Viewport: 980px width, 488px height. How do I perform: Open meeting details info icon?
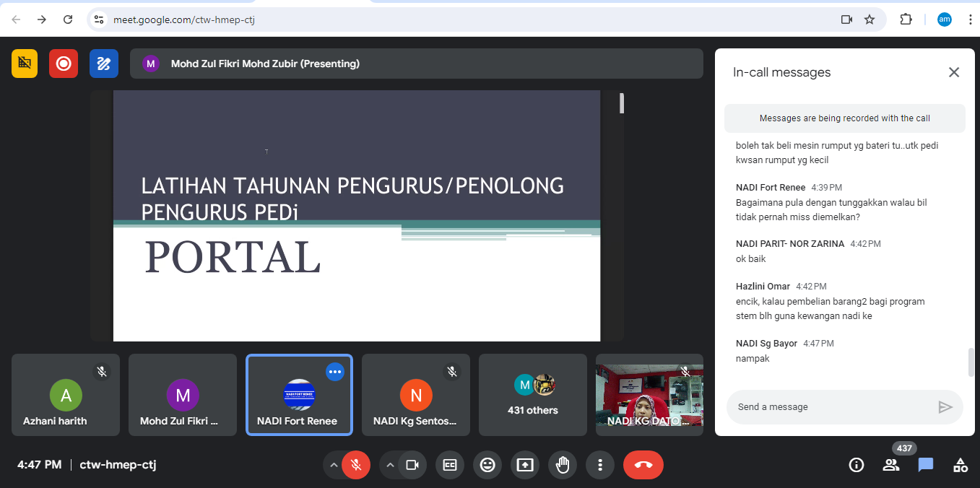(x=857, y=465)
